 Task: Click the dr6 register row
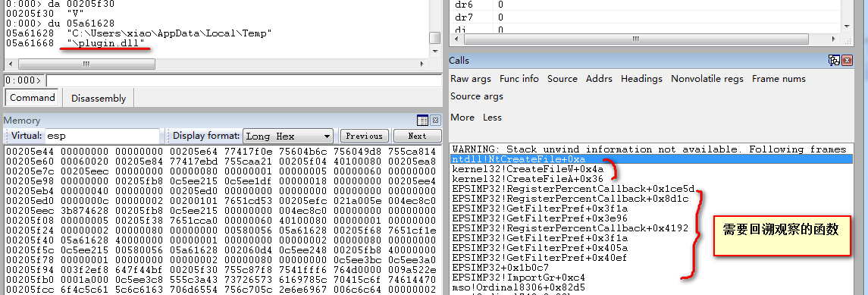pos(645,5)
